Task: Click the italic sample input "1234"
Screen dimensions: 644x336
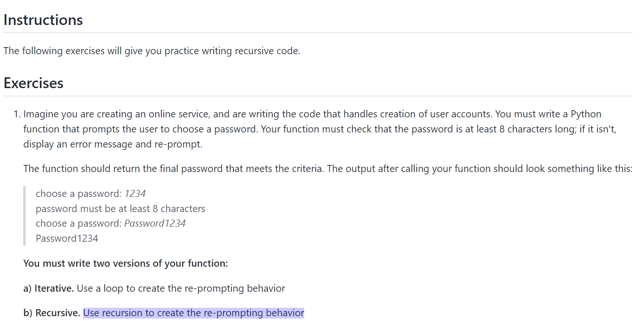Action: point(135,194)
